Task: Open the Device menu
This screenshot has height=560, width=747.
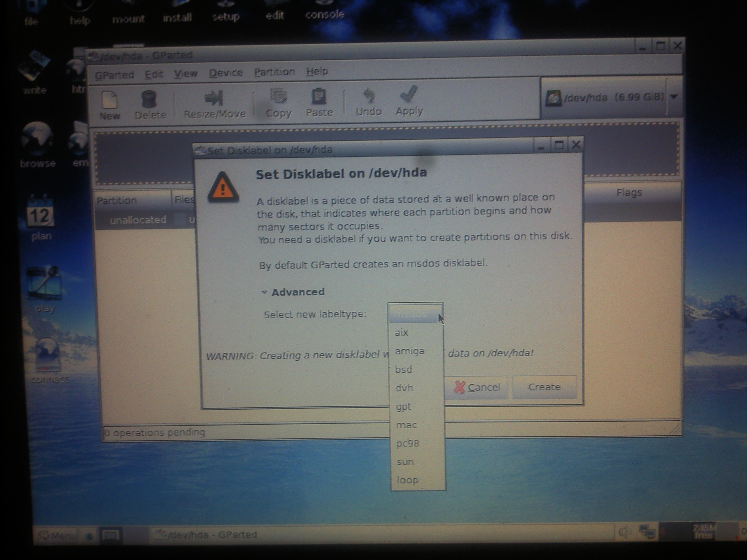Action: click(226, 73)
